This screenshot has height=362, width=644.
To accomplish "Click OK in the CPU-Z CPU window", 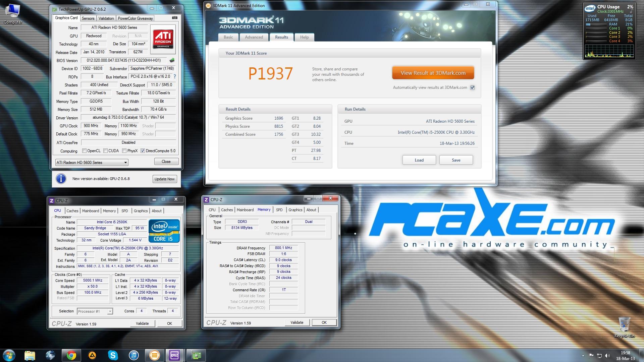I will [x=169, y=323].
